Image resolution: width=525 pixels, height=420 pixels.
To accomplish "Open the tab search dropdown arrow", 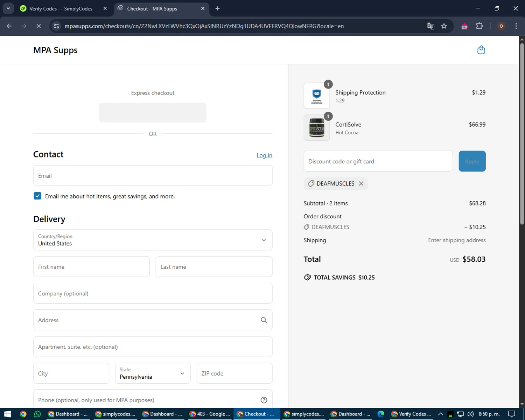I will click(8, 8).
